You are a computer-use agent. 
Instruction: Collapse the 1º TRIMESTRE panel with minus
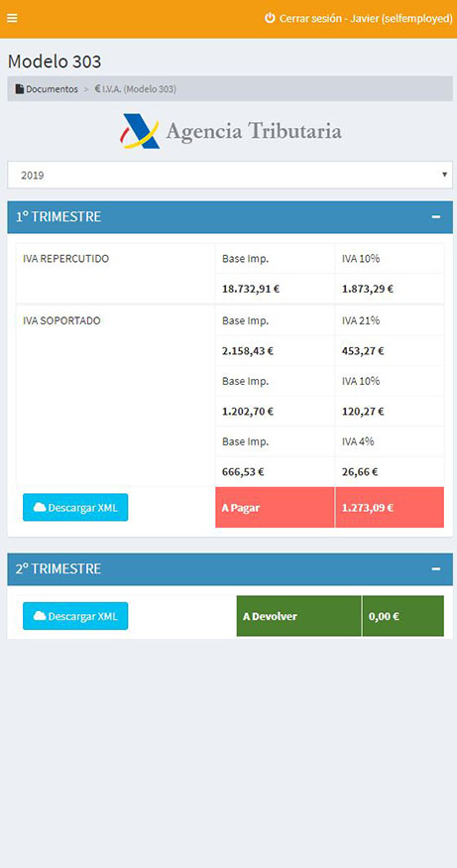[436, 217]
